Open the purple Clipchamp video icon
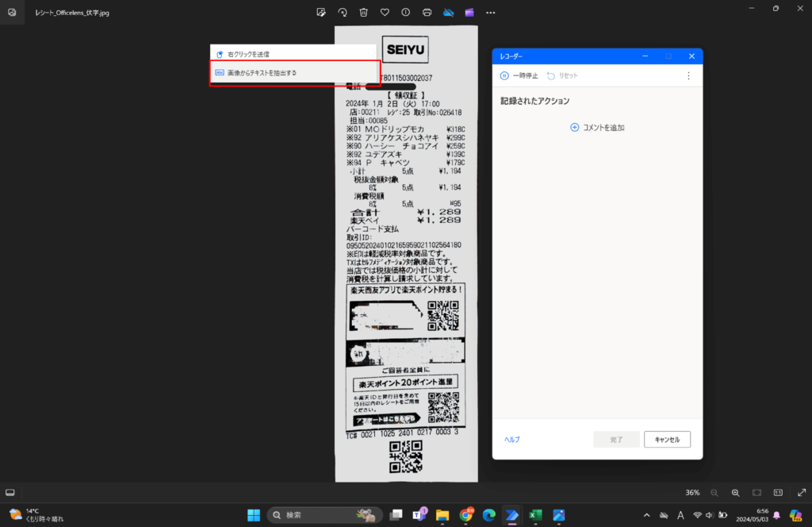Viewport: 812px width, 527px height. point(469,13)
